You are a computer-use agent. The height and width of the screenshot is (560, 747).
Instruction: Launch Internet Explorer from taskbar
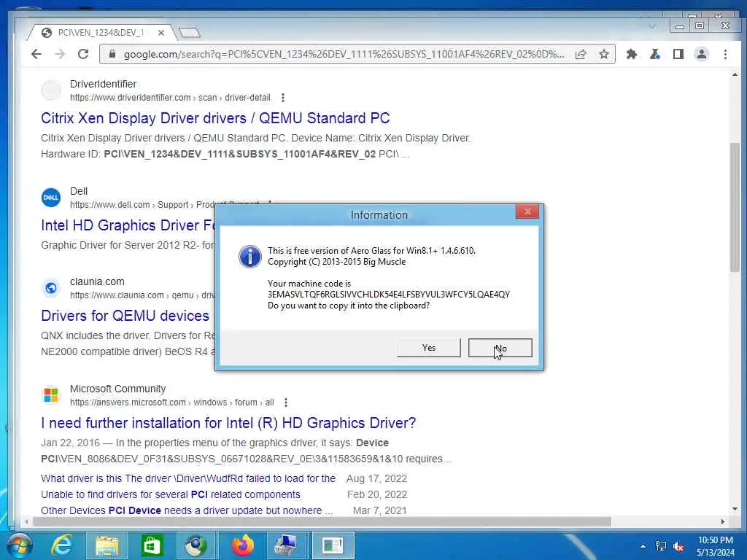coord(62,545)
